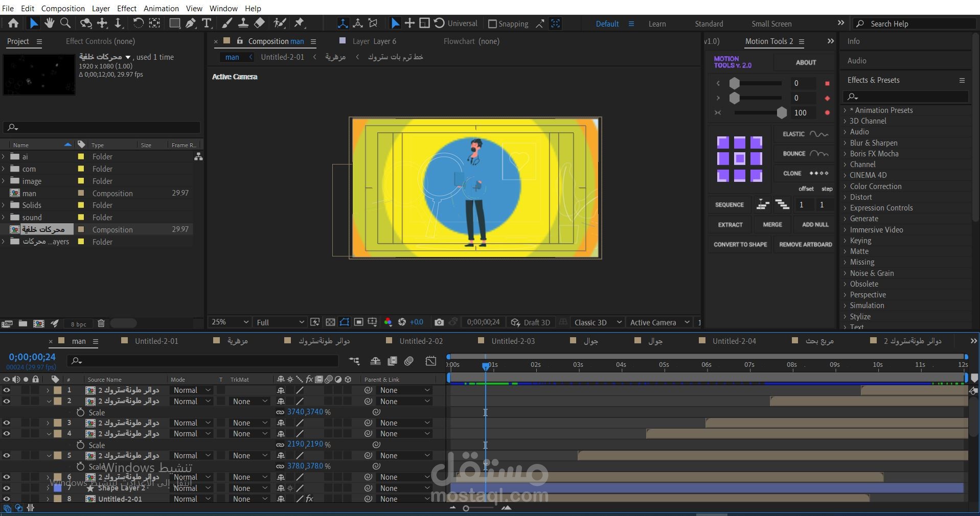Click the Take Snapshot camera icon

(439, 322)
